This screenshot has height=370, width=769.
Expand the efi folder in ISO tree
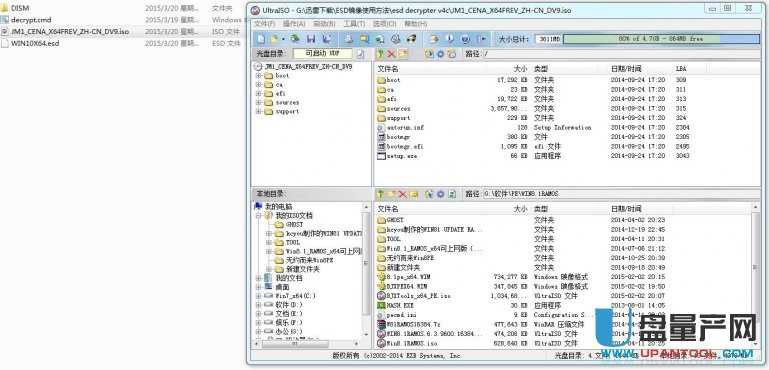click(258, 93)
